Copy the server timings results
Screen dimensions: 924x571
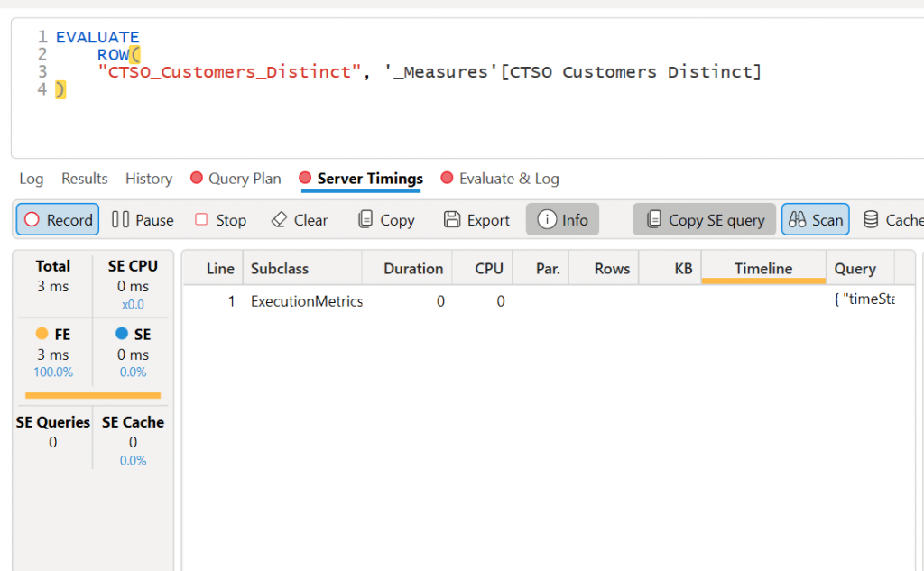[x=386, y=220]
